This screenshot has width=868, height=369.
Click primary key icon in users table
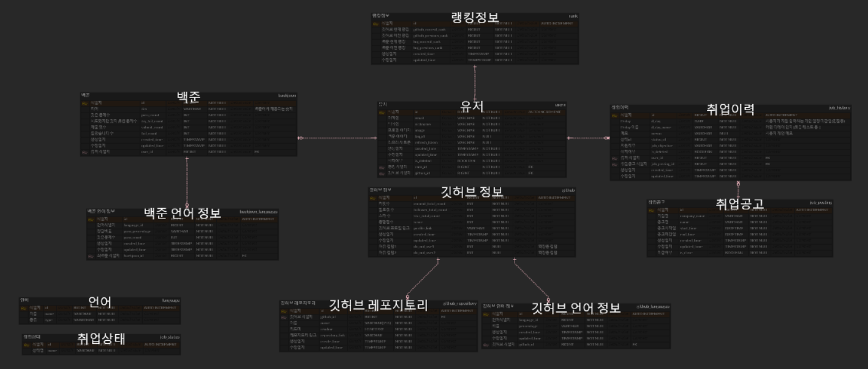tap(382, 112)
